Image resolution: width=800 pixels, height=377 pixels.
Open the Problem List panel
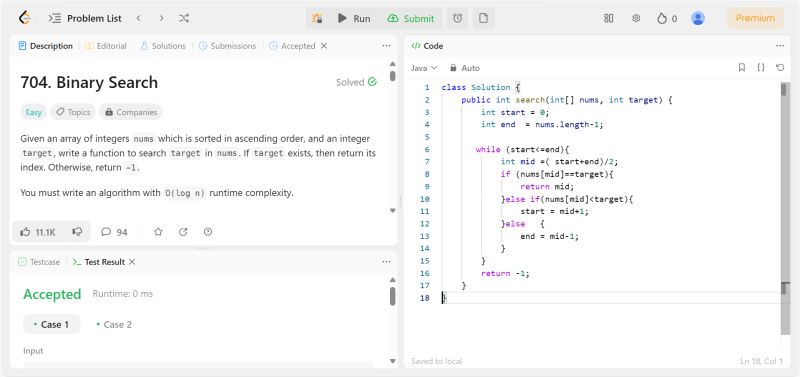point(85,18)
